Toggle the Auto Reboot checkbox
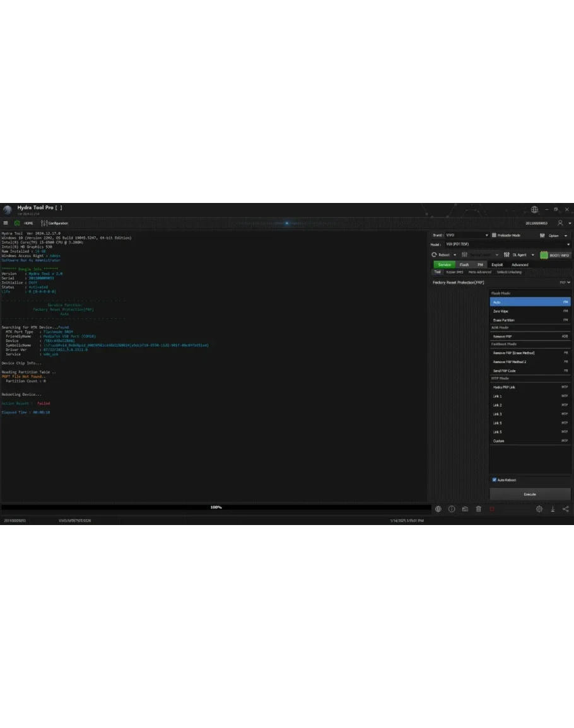Image resolution: width=574 pixels, height=728 pixels. pyautogui.click(x=495, y=480)
